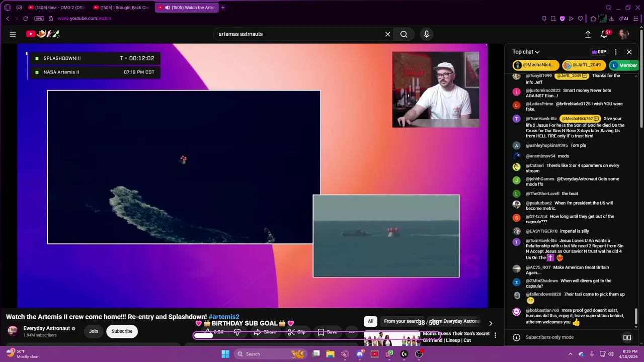Show hidden system tray icons chevron
The image size is (644, 362).
click(x=570, y=354)
